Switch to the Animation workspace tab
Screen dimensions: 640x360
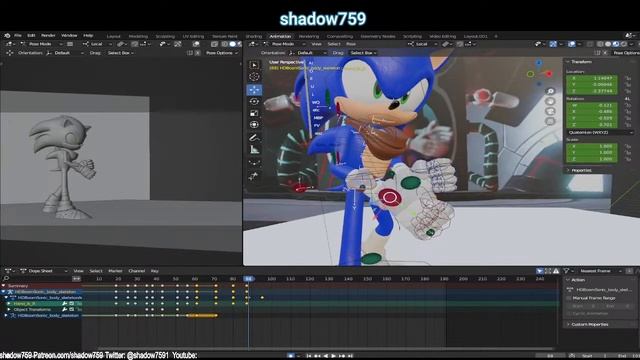click(280, 36)
